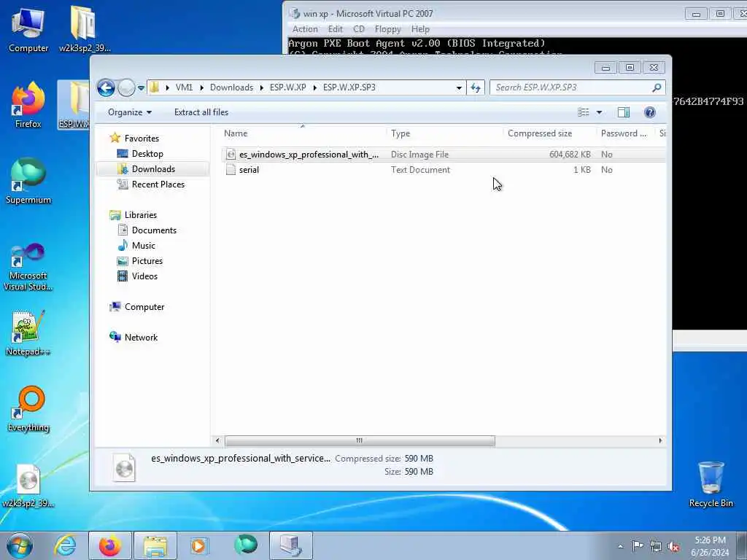Click ESP.W.XP in the breadcrumb path

pos(287,87)
